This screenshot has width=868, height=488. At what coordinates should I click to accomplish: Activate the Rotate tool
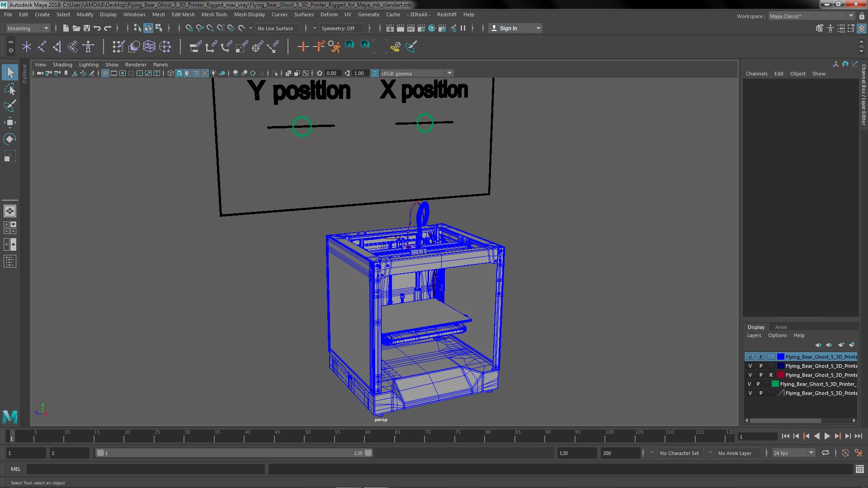point(10,139)
